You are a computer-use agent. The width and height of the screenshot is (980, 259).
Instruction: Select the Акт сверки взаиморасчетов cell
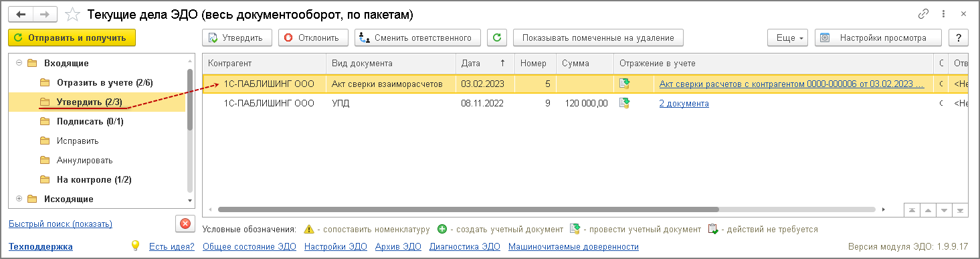(391, 84)
